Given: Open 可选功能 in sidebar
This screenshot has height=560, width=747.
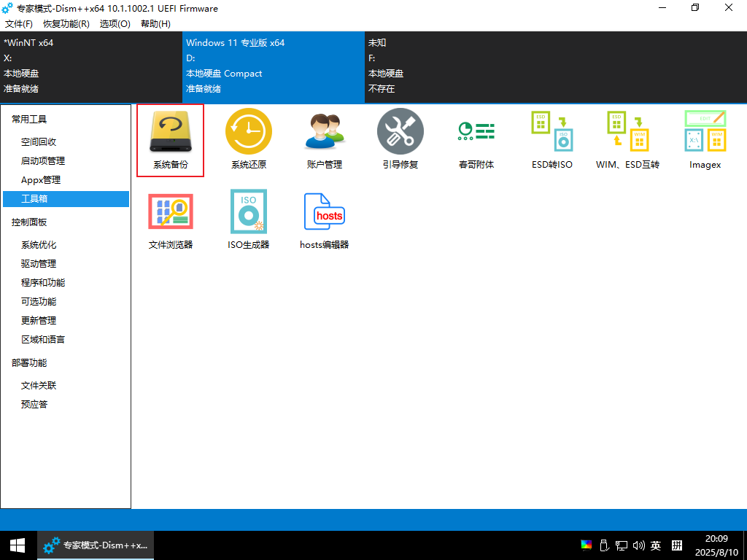Looking at the screenshot, I should (39, 302).
